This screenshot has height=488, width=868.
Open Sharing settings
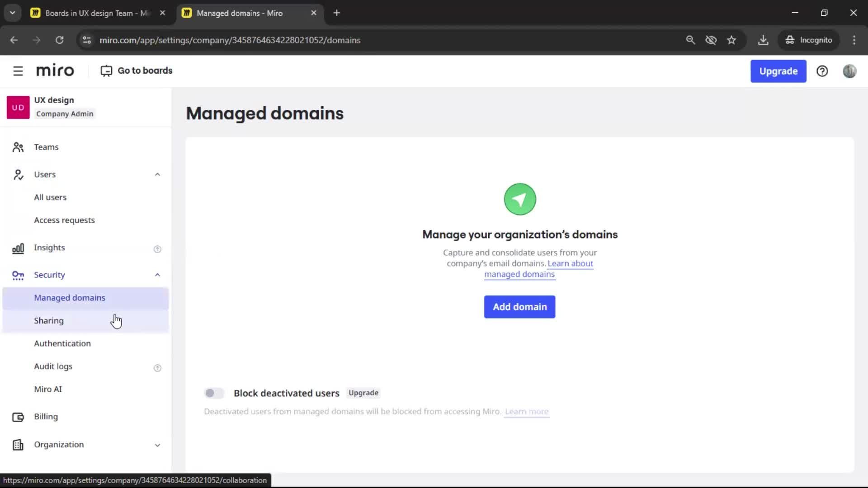(x=86, y=321)
